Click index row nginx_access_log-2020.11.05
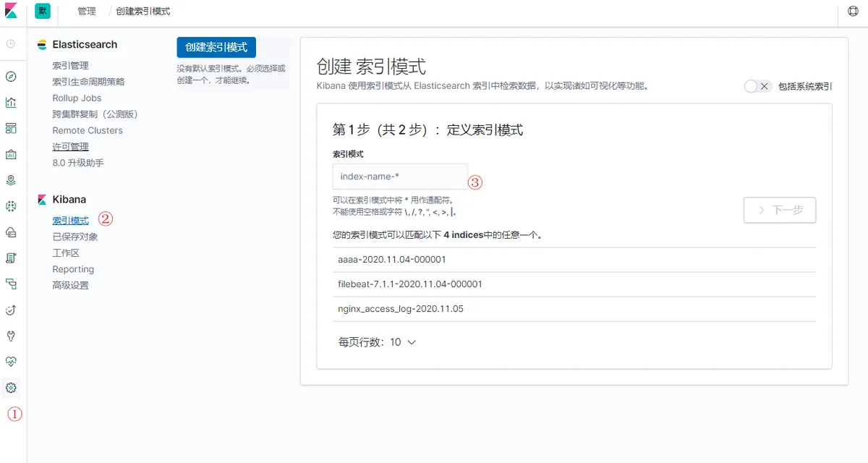 [574, 309]
